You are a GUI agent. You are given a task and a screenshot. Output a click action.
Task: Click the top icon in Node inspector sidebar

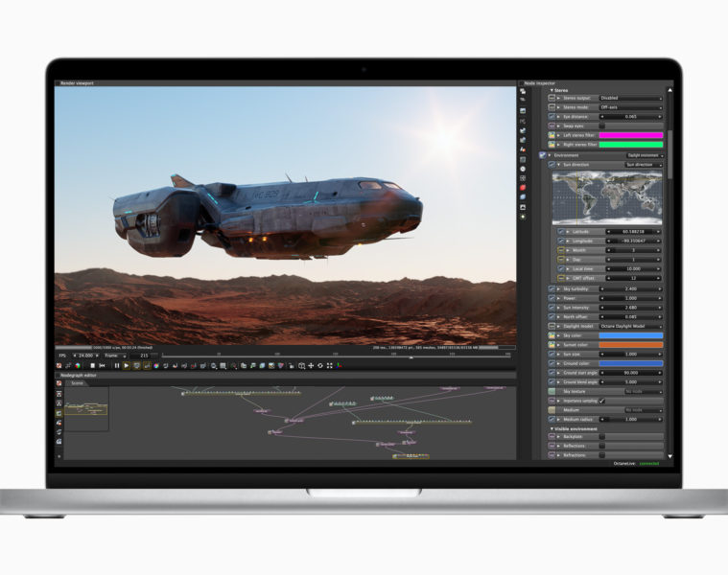point(523,91)
